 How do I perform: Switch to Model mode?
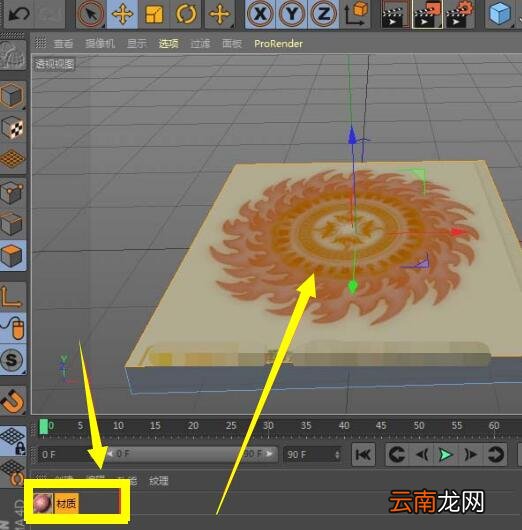[x=13, y=95]
